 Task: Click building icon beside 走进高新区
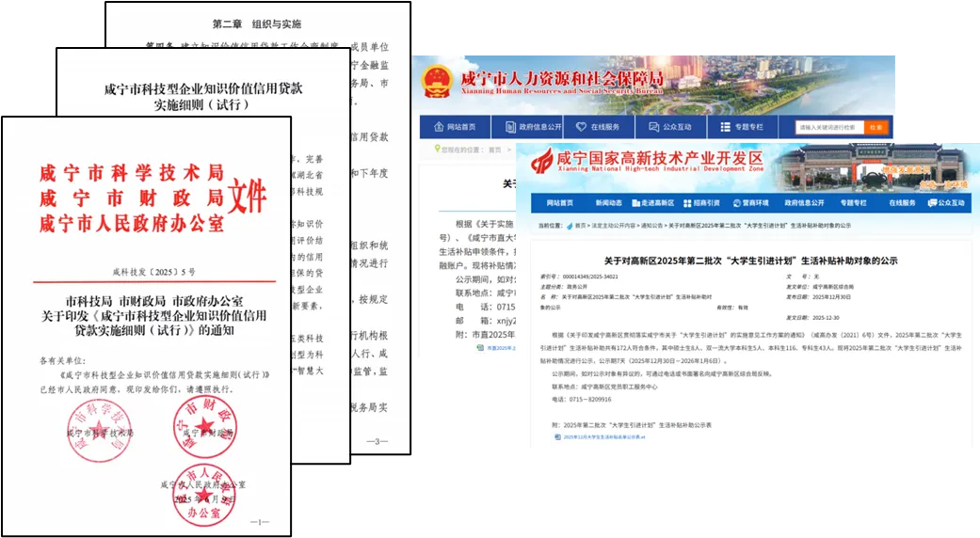click(635, 203)
